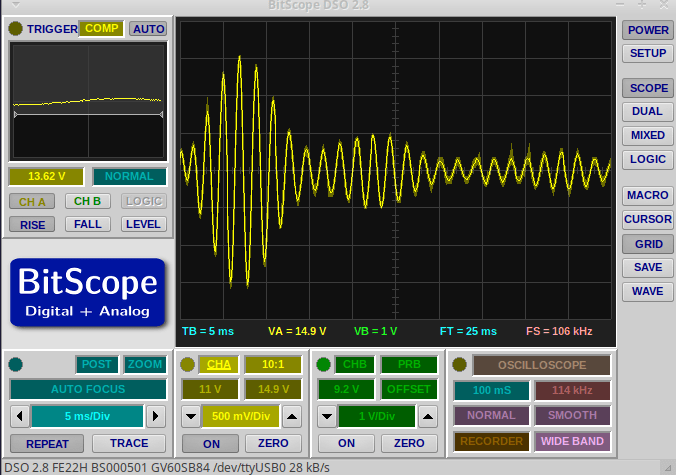Screen dimensions: 676x475
Task: Select SMOOTH display option
Action: pos(573,416)
